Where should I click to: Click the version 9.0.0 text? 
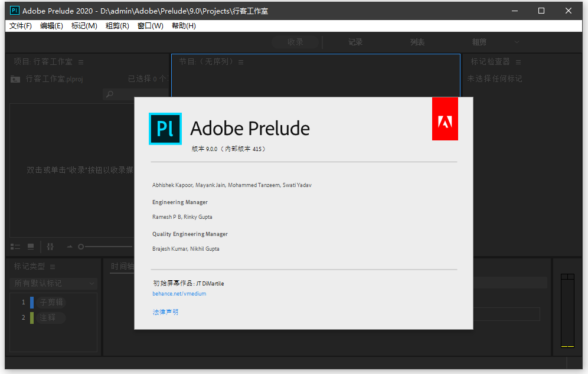(x=228, y=149)
